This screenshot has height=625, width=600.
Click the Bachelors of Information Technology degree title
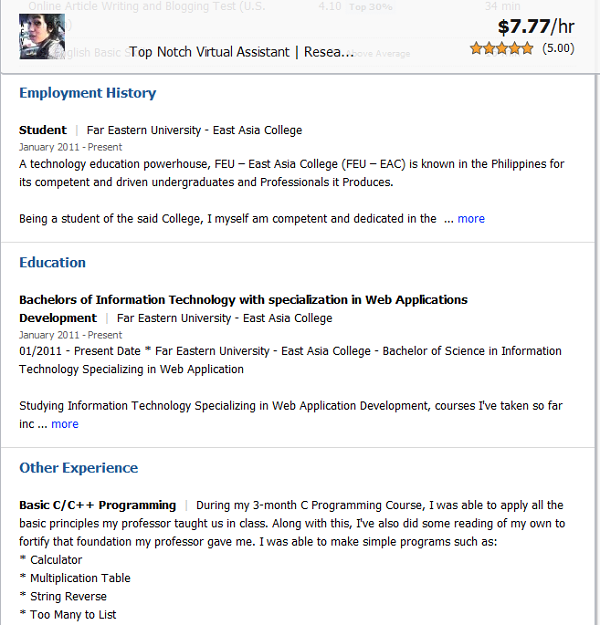tap(243, 309)
